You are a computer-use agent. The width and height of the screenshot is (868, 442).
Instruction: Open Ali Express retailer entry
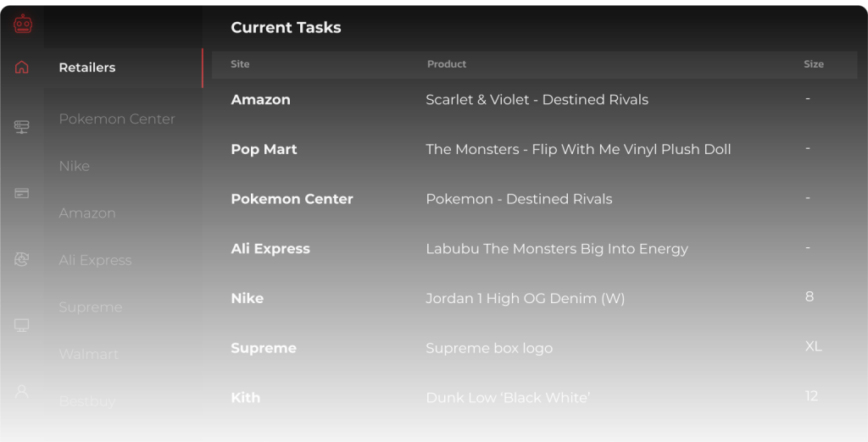[x=95, y=260]
